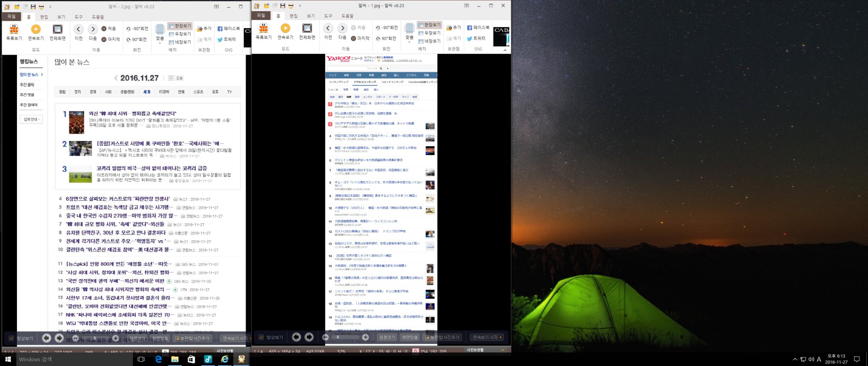868x366 pixels.
Task: Open the quick access toolbar dropdown in 1.jpg
Action: coord(300,6)
